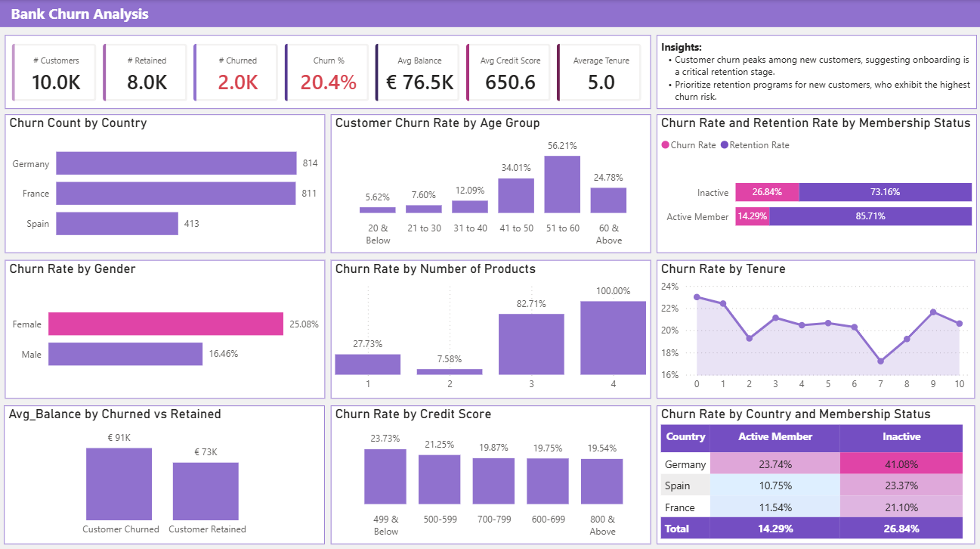Click the Customer Retained average balance bar
Screen dimensions: 980x549
tap(206, 490)
